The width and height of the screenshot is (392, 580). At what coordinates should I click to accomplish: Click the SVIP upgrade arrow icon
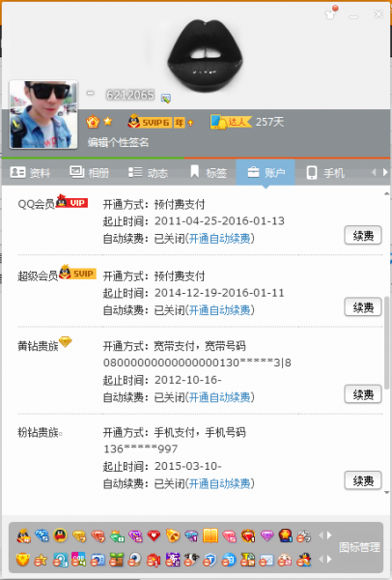coord(190,123)
